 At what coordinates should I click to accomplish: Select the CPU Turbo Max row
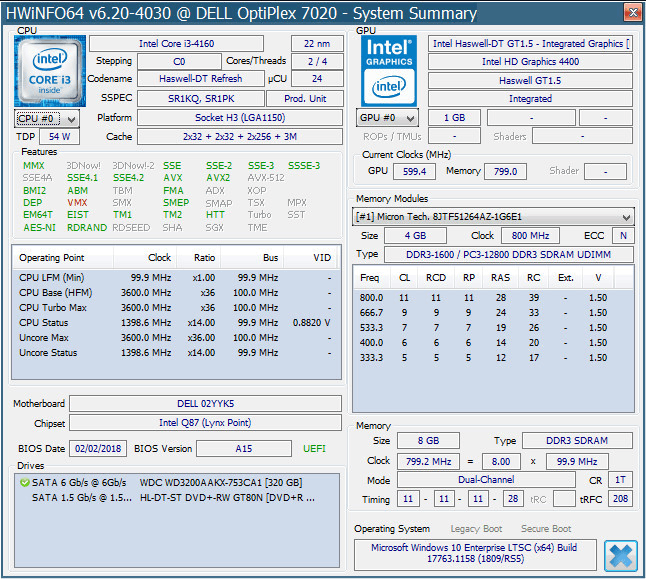tap(176, 308)
